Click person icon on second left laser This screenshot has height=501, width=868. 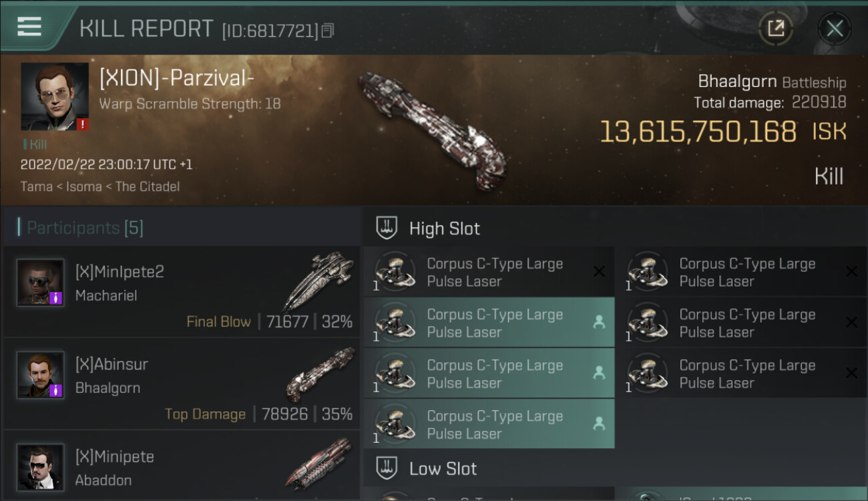pos(599,322)
